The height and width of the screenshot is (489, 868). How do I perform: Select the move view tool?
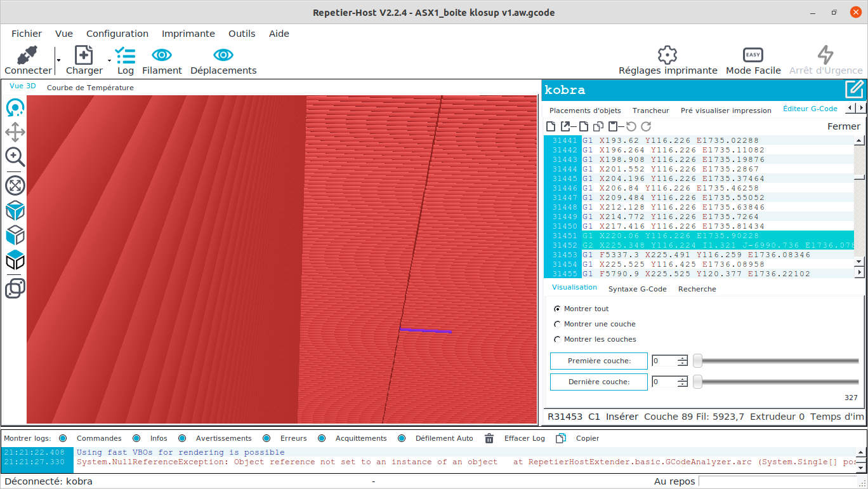click(15, 132)
